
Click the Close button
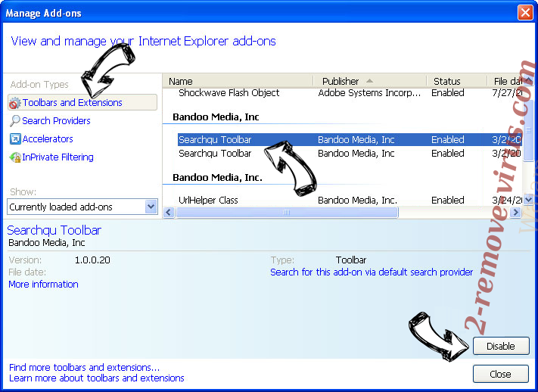501,374
